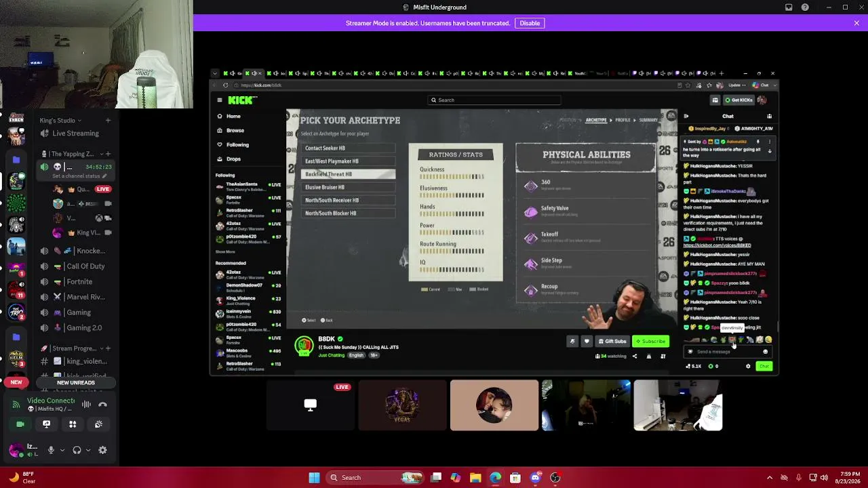Open Microsoft Edge from taskbar
This screenshot has height=488, width=868.
tap(496, 478)
